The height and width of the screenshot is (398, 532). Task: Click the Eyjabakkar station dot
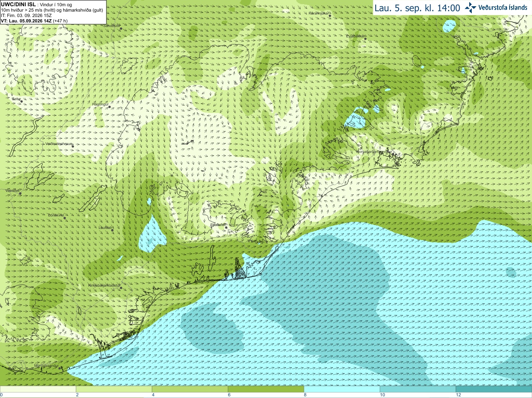tap(365, 39)
